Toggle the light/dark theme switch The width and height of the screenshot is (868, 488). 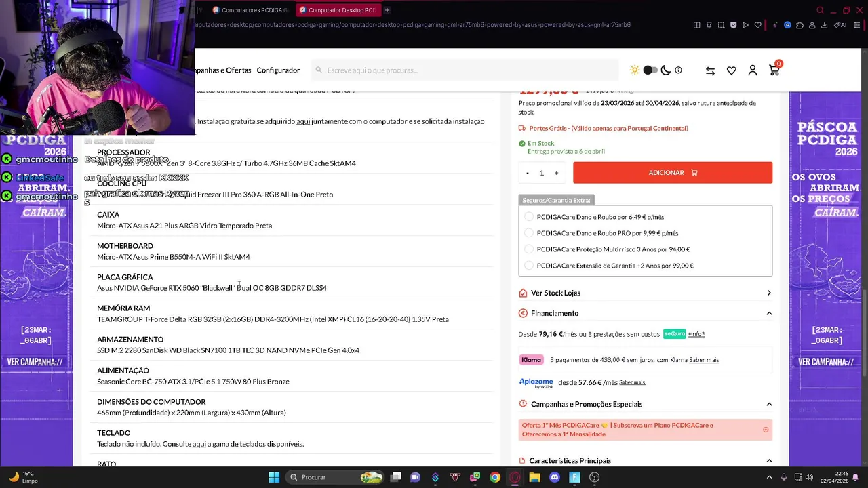[x=650, y=70]
